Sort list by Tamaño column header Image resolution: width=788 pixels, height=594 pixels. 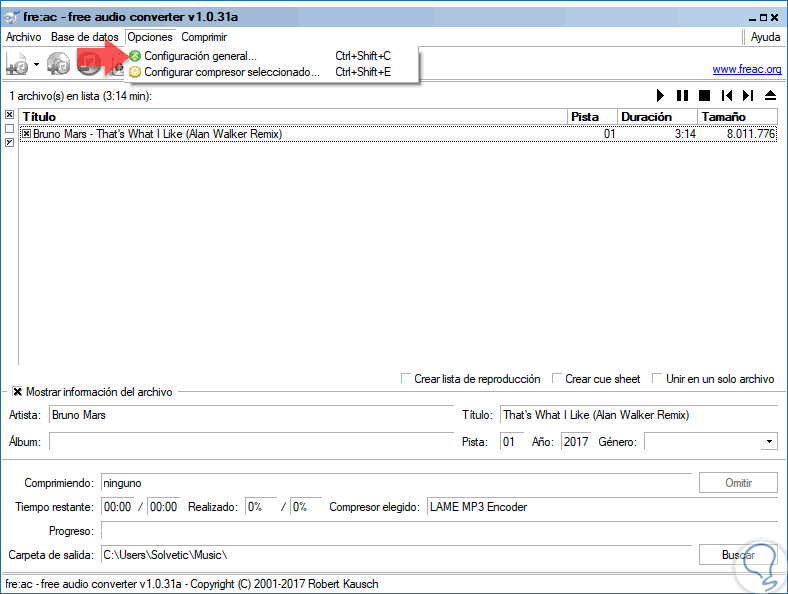737,117
